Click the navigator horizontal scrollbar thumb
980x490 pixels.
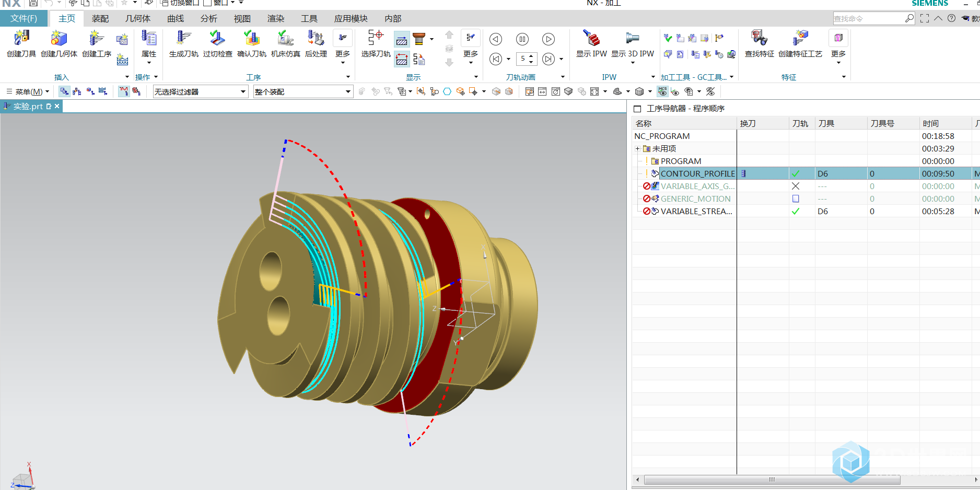click(x=772, y=480)
